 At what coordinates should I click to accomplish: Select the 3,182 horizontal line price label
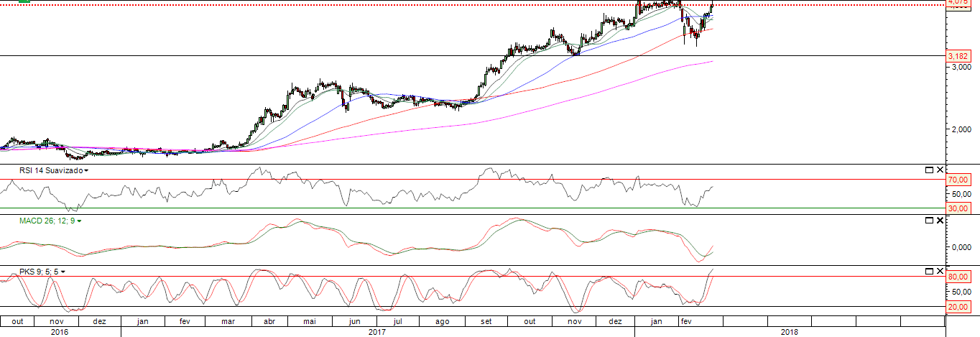point(956,56)
